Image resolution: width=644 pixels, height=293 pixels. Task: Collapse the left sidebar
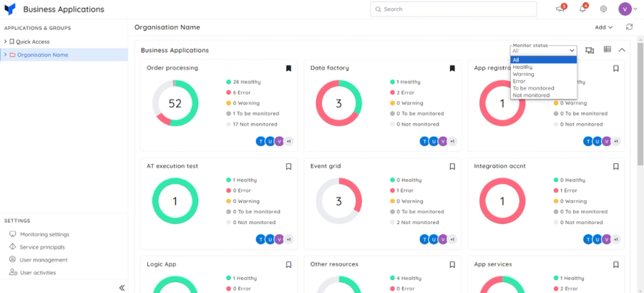tap(122, 287)
